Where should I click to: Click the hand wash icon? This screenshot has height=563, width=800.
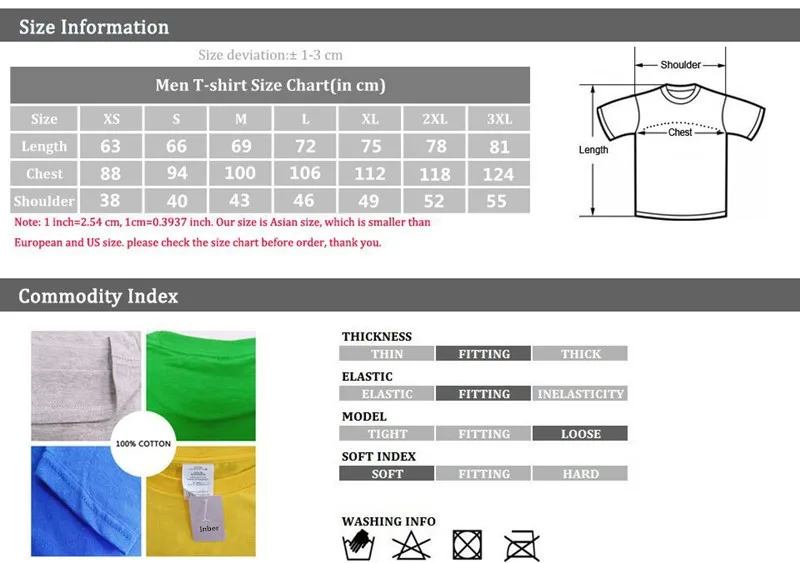point(358,545)
